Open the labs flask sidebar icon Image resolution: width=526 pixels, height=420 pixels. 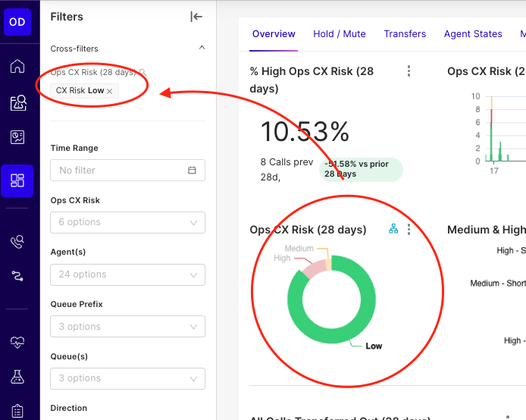[17, 377]
